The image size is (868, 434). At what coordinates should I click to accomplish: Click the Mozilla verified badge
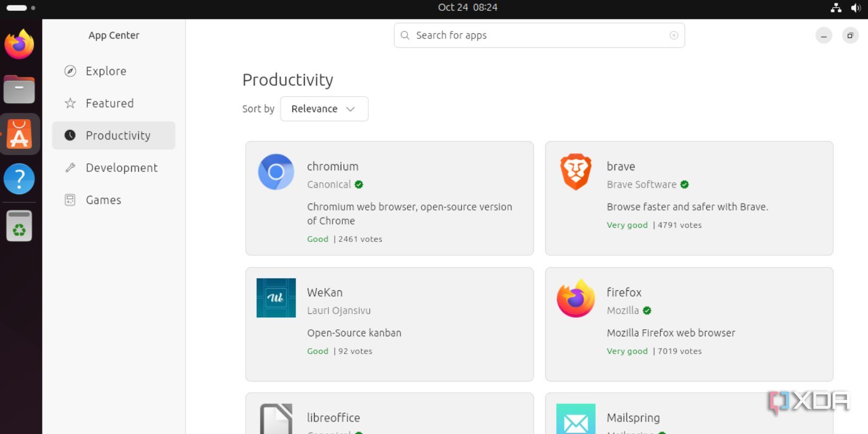point(647,310)
